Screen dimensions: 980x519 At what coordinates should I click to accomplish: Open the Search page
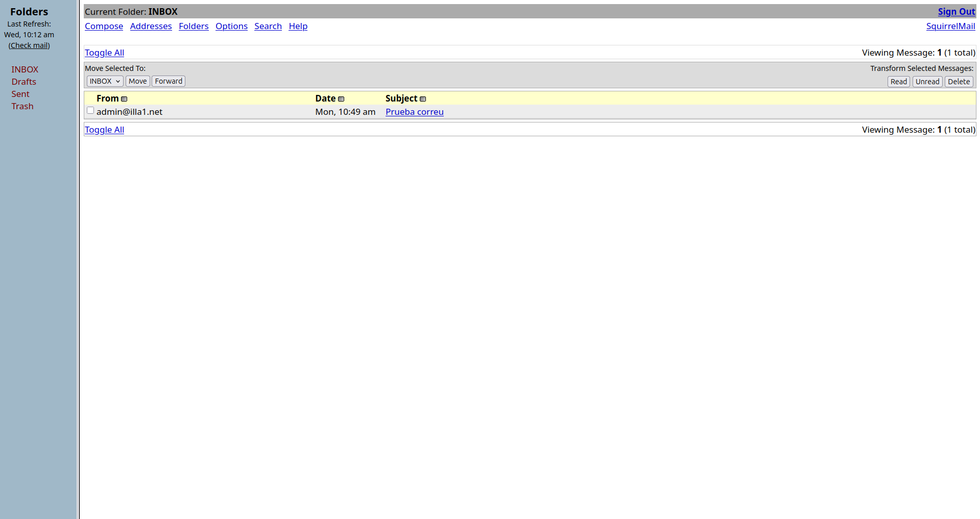coord(268,26)
